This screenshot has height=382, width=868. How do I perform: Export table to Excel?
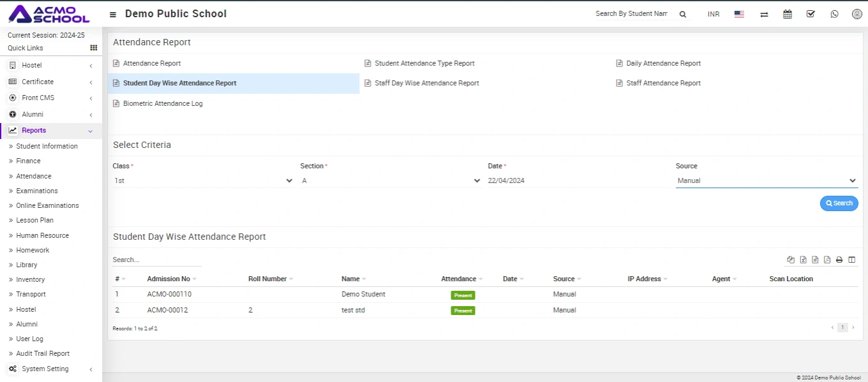click(x=804, y=260)
